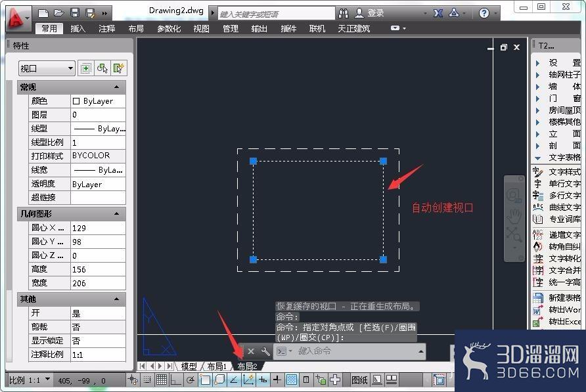Image resolution: width=586 pixels, height=392 pixels.
Task: Open Autodesk Exchange X icon
Action: tap(438, 13)
